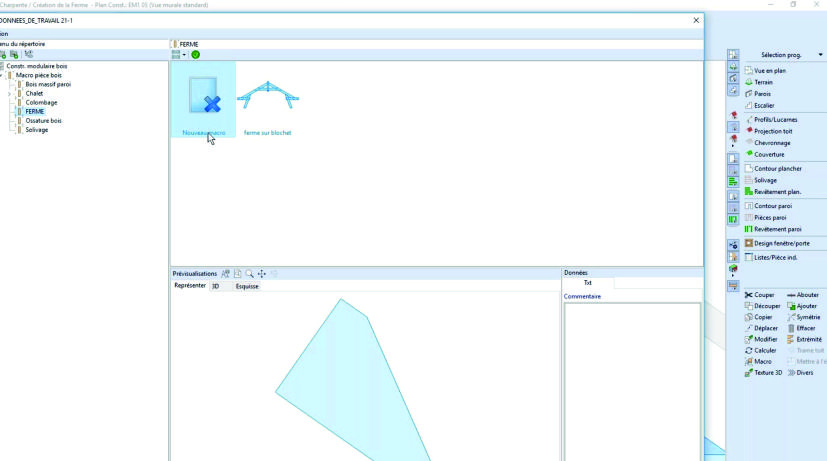
Task: Click inside the Commentaire text field
Action: coord(631,380)
